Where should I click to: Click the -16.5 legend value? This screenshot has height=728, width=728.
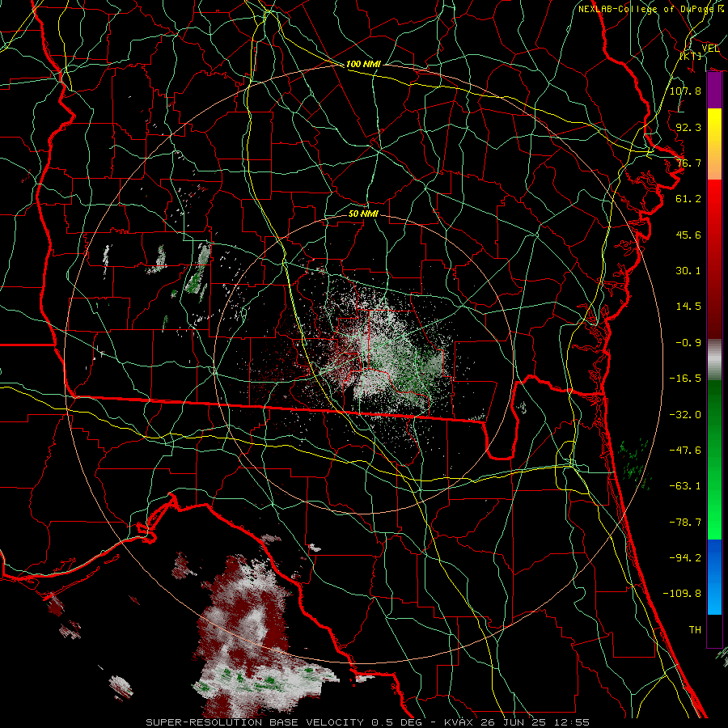pos(685,379)
